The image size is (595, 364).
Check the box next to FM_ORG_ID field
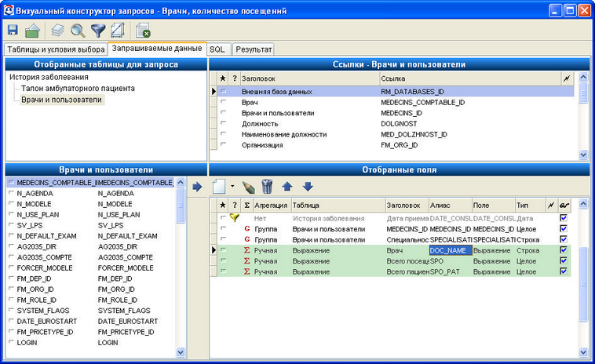[12, 289]
